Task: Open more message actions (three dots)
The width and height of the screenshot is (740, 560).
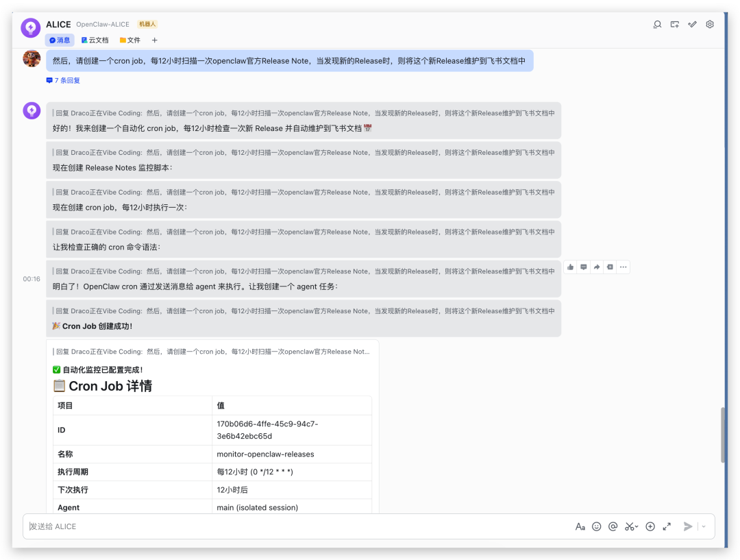Action: click(622, 267)
